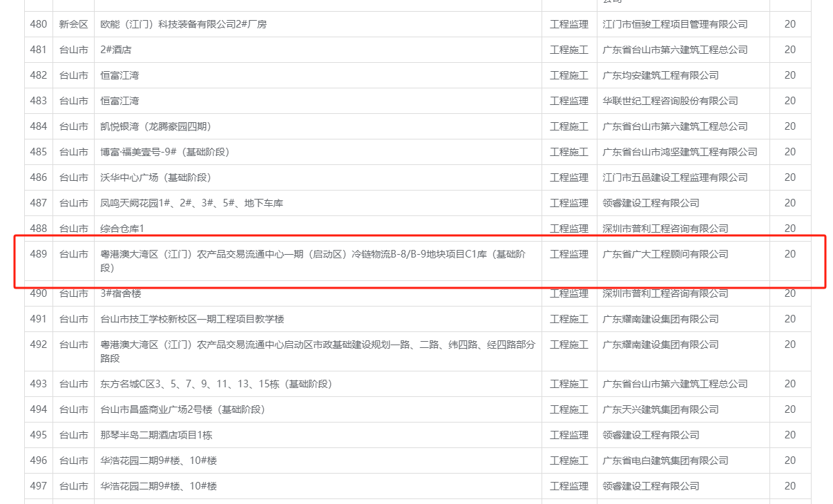Click 广东耀南建设集团有限公司 in row 492

coord(660,345)
